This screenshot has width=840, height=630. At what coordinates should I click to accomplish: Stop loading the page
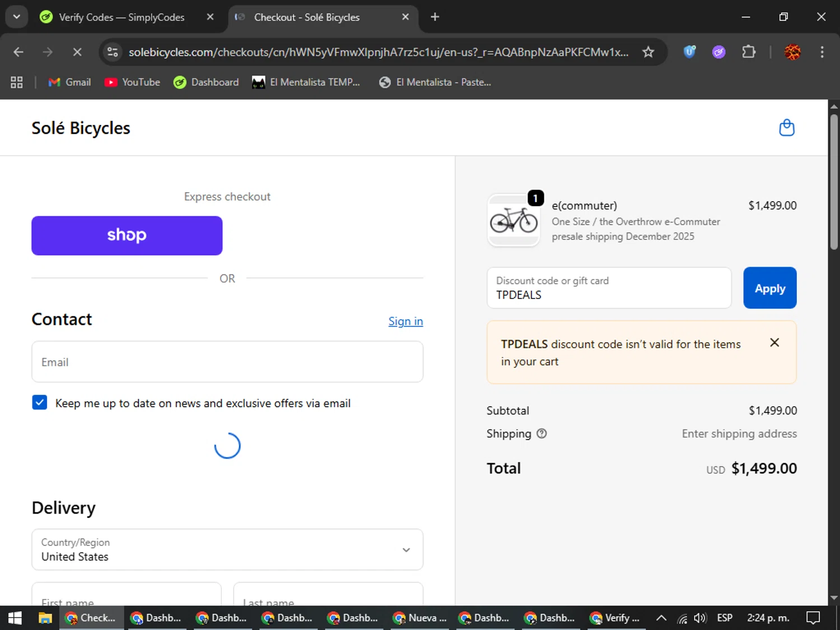point(77,52)
